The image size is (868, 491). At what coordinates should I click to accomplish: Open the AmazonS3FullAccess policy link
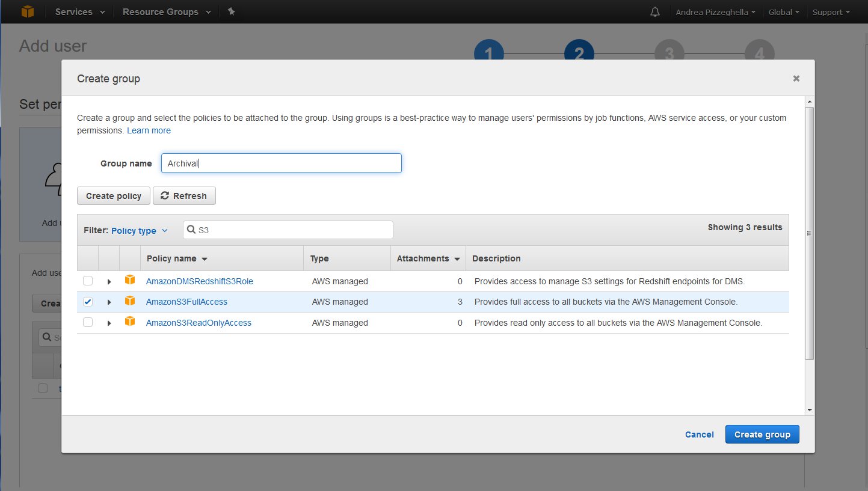[186, 302]
